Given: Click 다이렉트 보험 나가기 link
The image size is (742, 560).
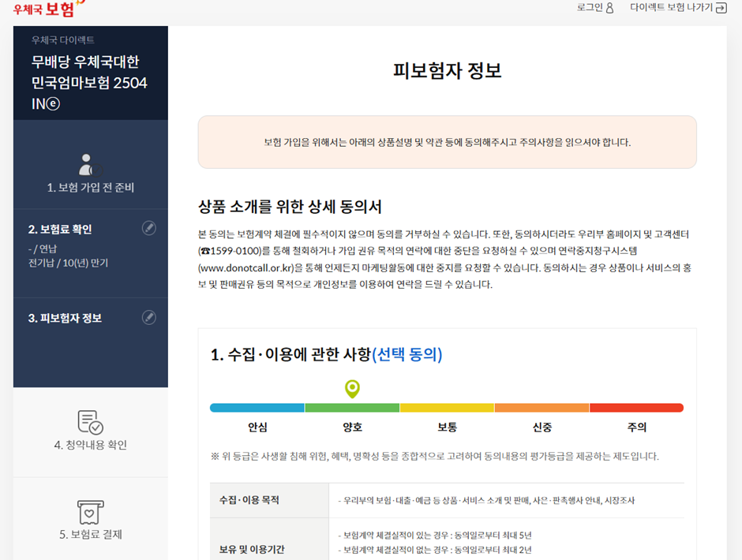Looking at the screenshot, I should coord(671,8).
